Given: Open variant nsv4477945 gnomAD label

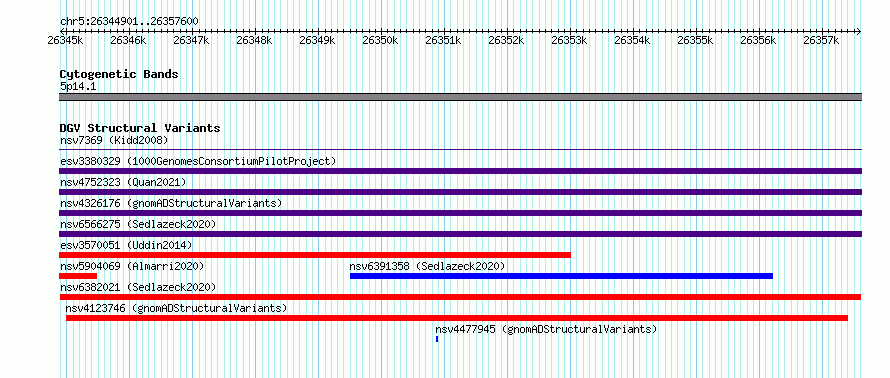Looking at the screenshot, I should click(x=546, y=329).
